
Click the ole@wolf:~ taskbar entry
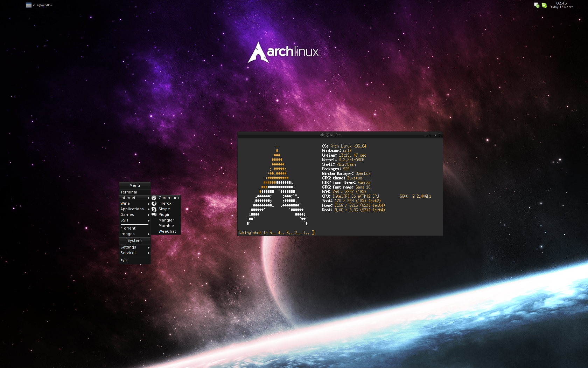click(x=39, y=5)
